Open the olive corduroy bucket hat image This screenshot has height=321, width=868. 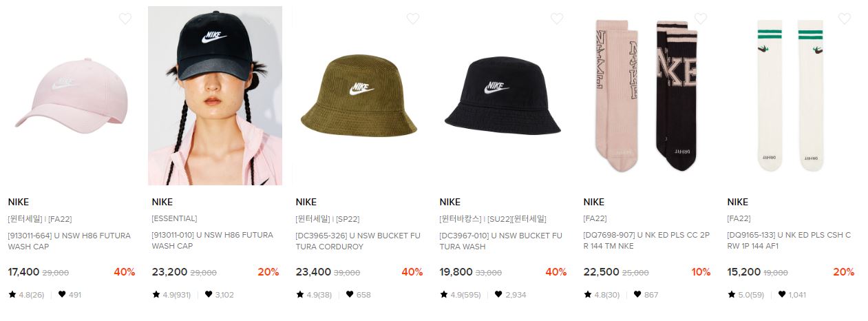pyautogui.click(x=359, y=96)
